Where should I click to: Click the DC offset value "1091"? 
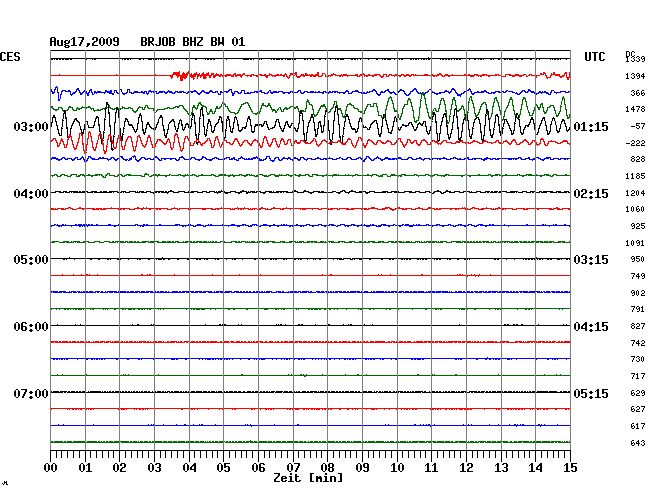click(x=635, y=243)
